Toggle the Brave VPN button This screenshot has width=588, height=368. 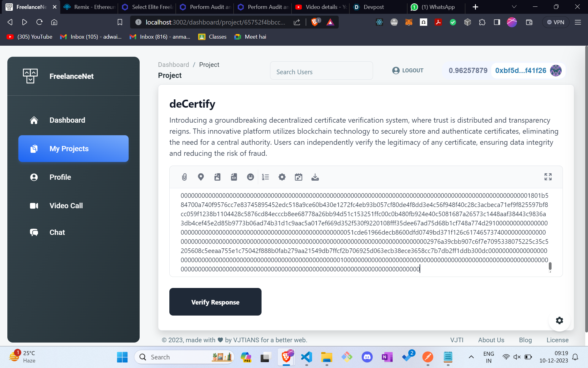pos(556,22)
